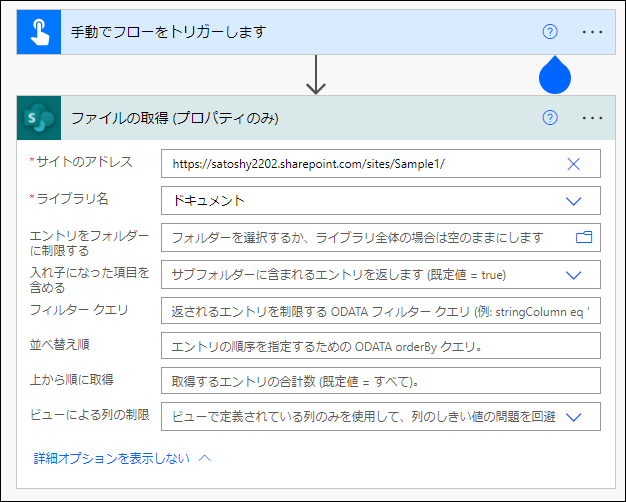This screenshot has width=626, height=502.
Task: Click the 入れ子になった項目を含める label
Action: click(x=89, y=280)
